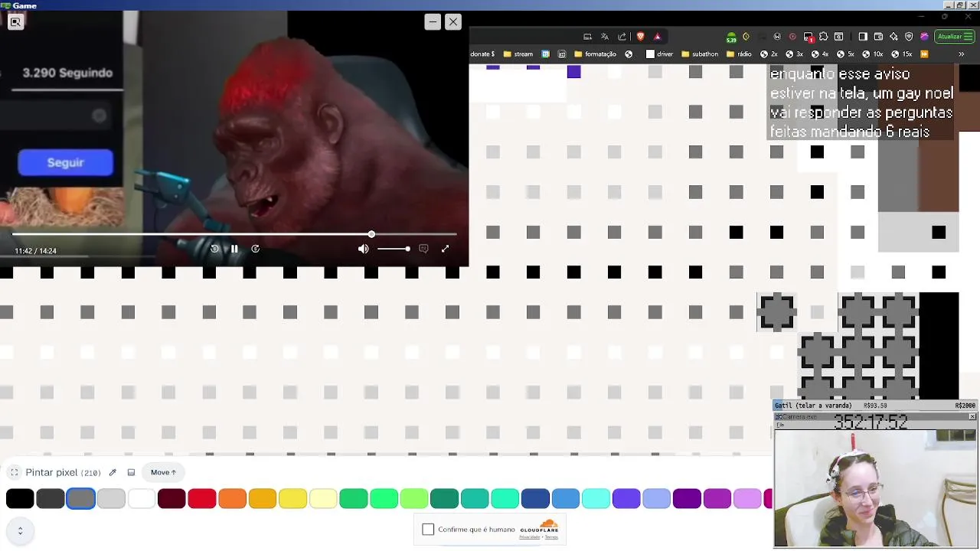Adjust the video volume slider

[393, 249]
